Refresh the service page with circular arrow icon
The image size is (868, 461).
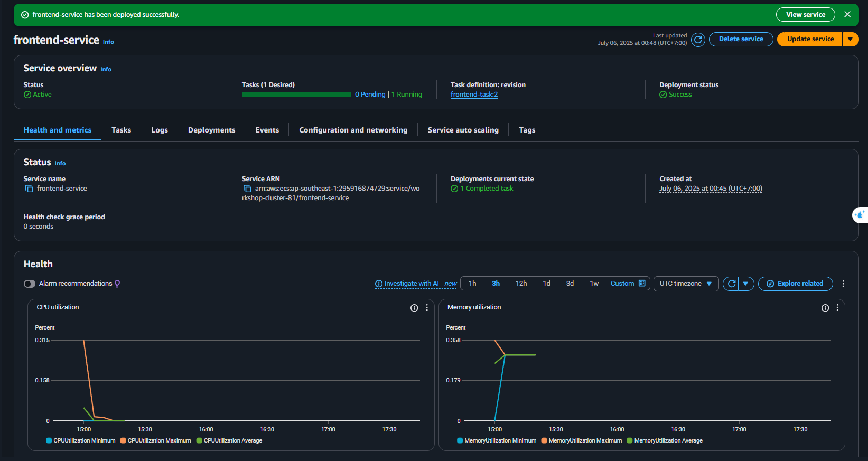pyautogui.click(x=698, y=40)
